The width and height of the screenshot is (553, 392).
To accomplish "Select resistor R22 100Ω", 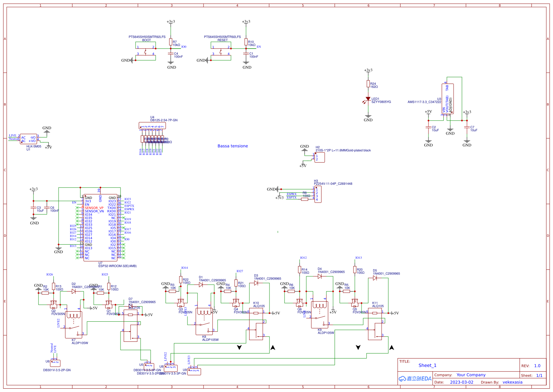I will click(181, 280).
